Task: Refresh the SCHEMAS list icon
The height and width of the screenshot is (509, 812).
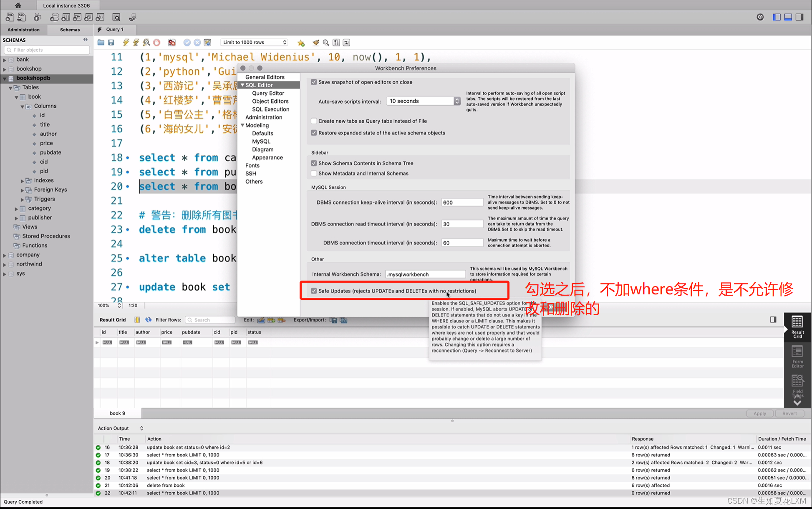Action: [x=86, y=40]
